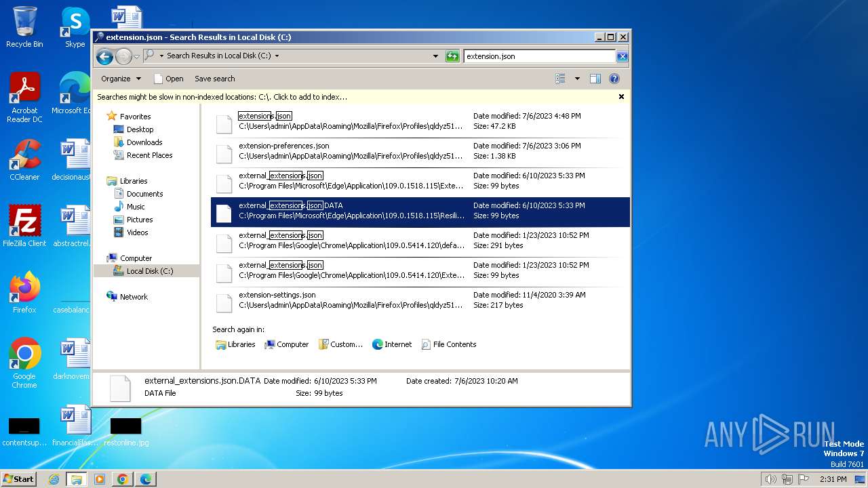
Task: Open the contentsup desktop file
Action: (x=24, y=432)
